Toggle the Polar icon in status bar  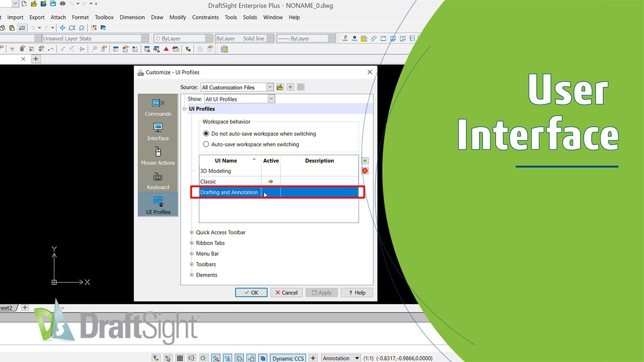203,358
